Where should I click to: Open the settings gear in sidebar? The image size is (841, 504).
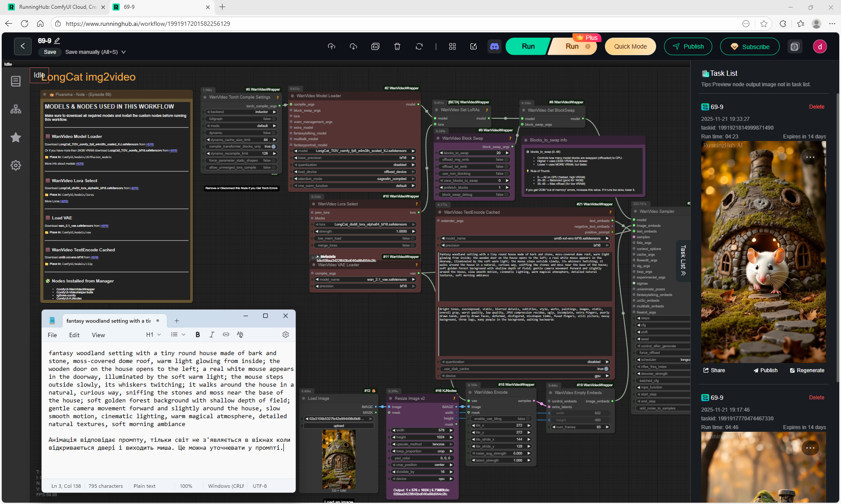pos(16,166)
